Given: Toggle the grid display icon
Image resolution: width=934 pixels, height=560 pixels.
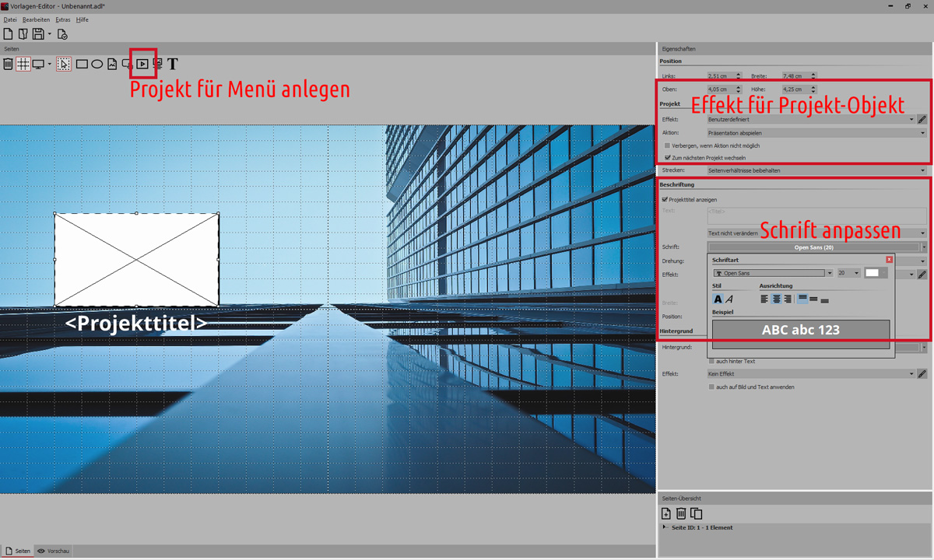Looking at the screenshot, I should (23, 64).
